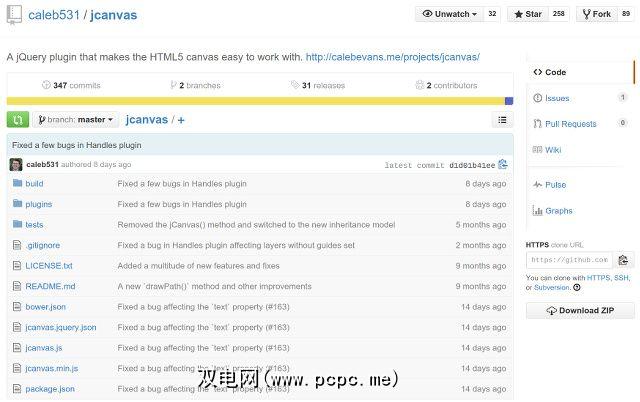The width and height of the screenshot is (640, 402).
Task: Open the branch: master dropdown
Action: (x=76, y=120)
